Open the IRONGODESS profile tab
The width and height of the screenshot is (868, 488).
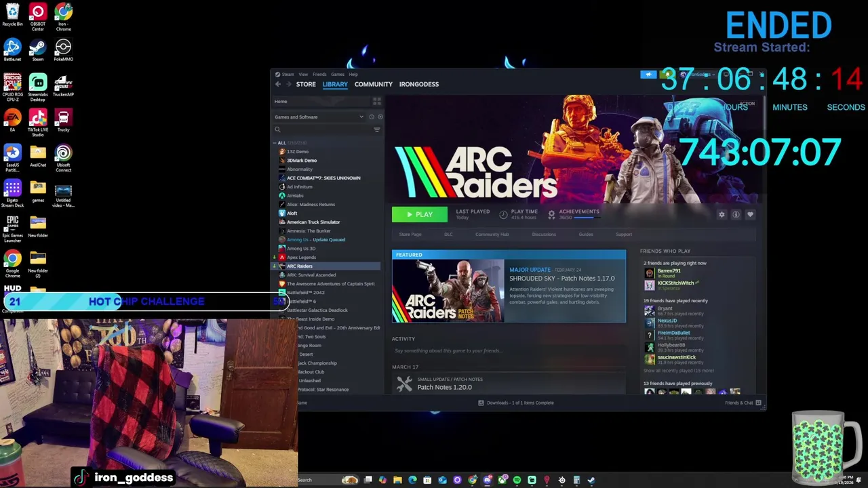coord(419,84)
